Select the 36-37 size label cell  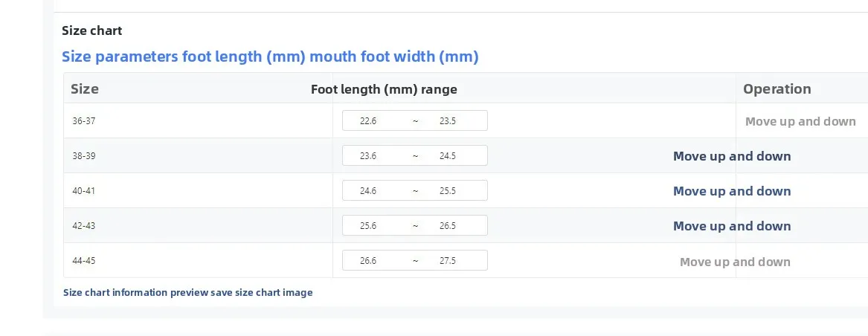[84, 121]
